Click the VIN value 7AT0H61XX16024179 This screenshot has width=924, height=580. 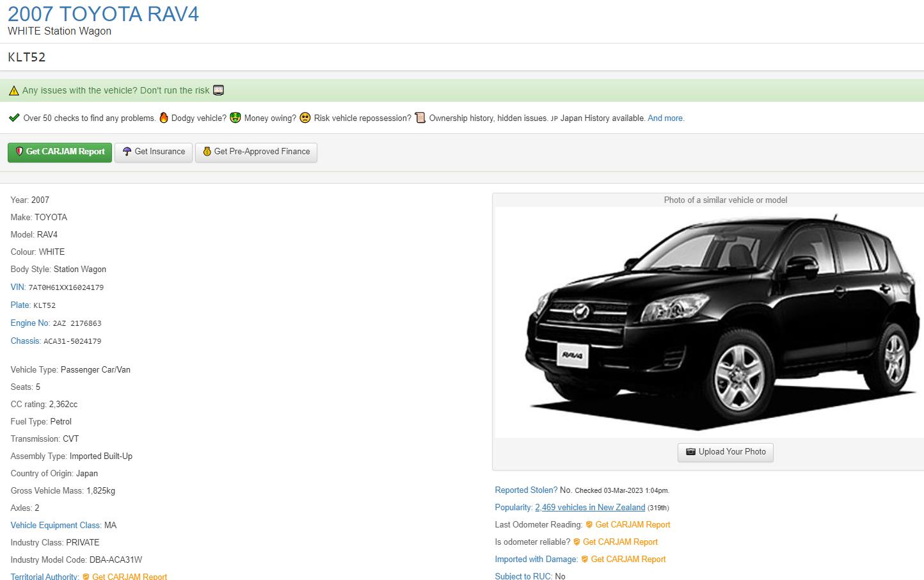66,288
